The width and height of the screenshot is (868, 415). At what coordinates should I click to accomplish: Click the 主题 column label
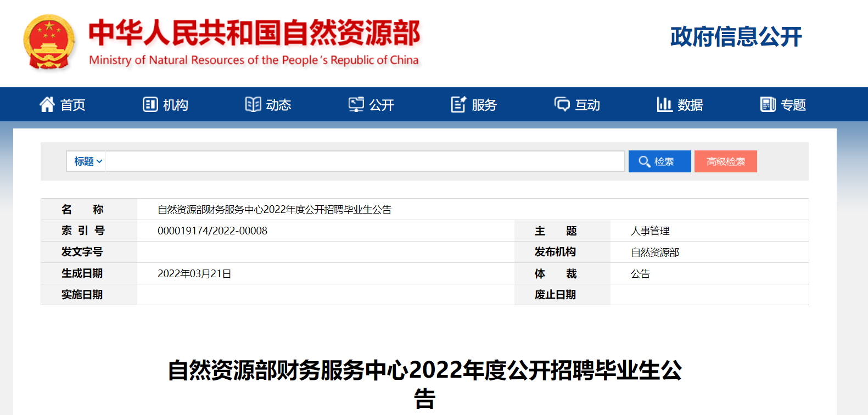(x=556, y=231)
